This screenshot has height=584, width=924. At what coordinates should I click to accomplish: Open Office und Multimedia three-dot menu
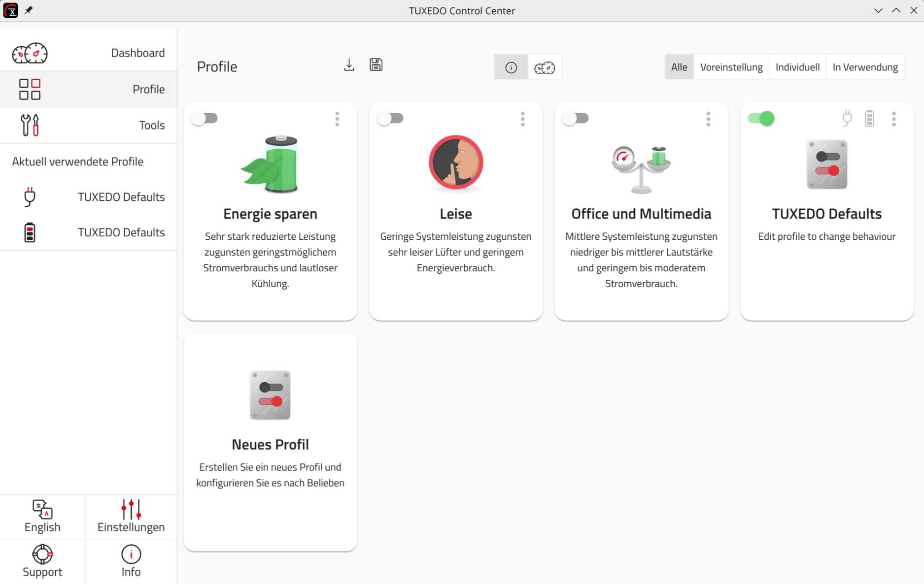tap(708, 119)
